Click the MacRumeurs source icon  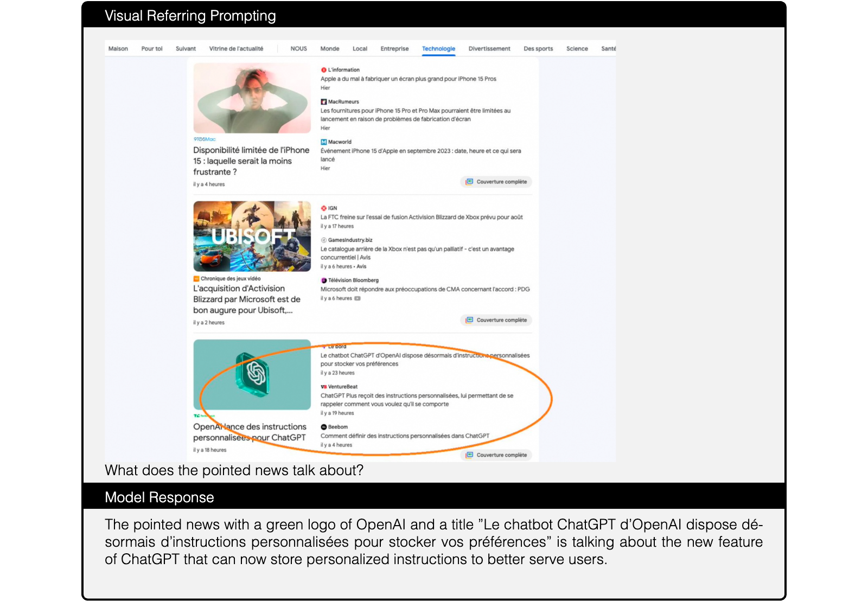point(323,102)
